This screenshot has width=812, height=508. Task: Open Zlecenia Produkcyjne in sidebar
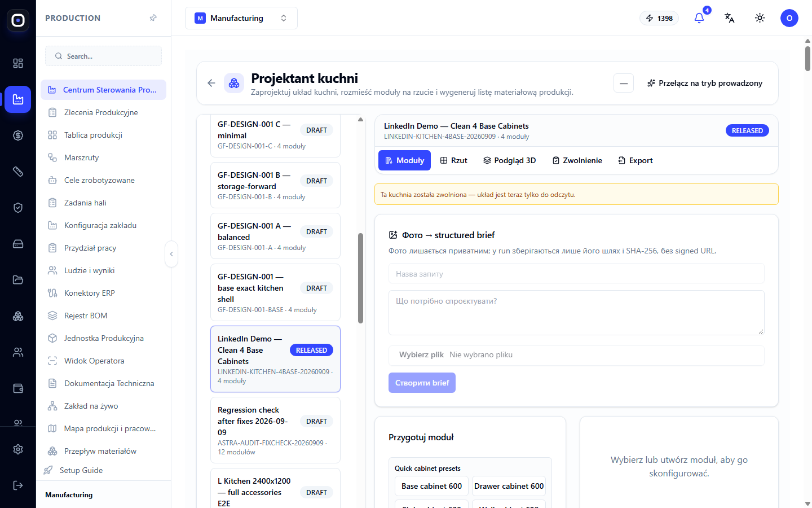pos(103,112)
